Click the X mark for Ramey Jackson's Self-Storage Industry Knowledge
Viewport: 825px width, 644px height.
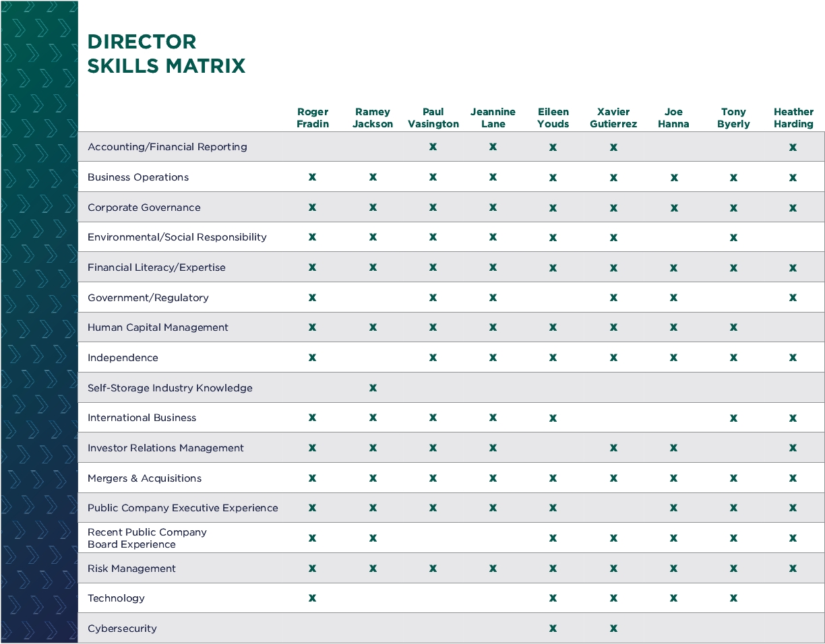373,388
